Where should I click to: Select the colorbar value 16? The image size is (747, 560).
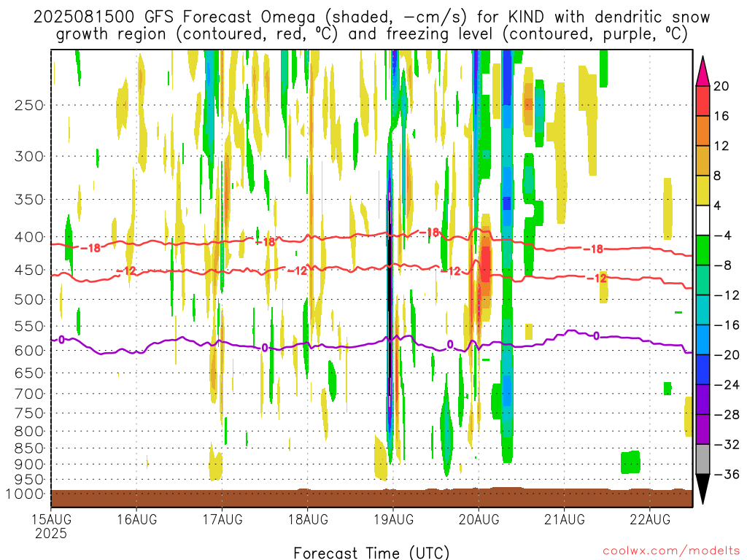pyautogui.click(x=721, y=116)
